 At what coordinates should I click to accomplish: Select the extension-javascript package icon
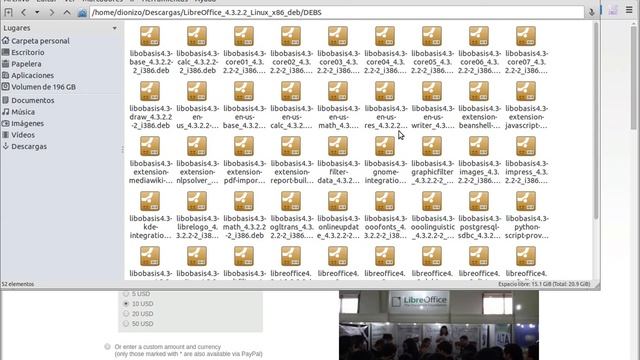pos(526,91)
